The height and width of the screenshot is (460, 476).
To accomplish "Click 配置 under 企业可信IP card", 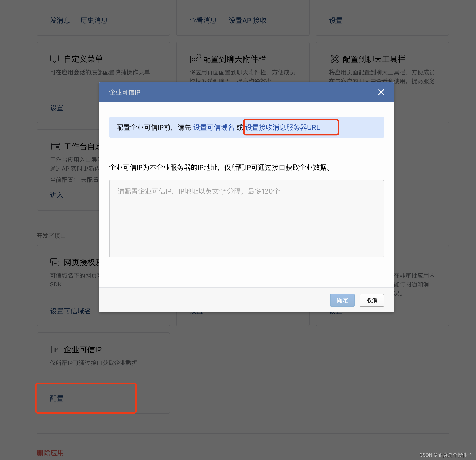I will pos(57,398).
